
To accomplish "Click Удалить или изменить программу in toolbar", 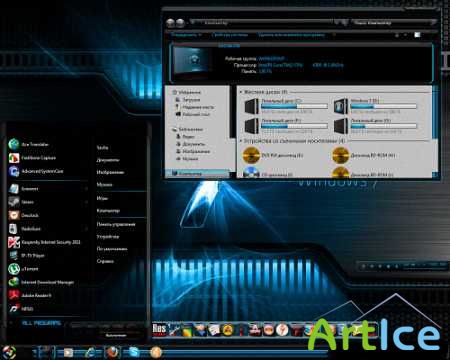I will click(291, 35).
